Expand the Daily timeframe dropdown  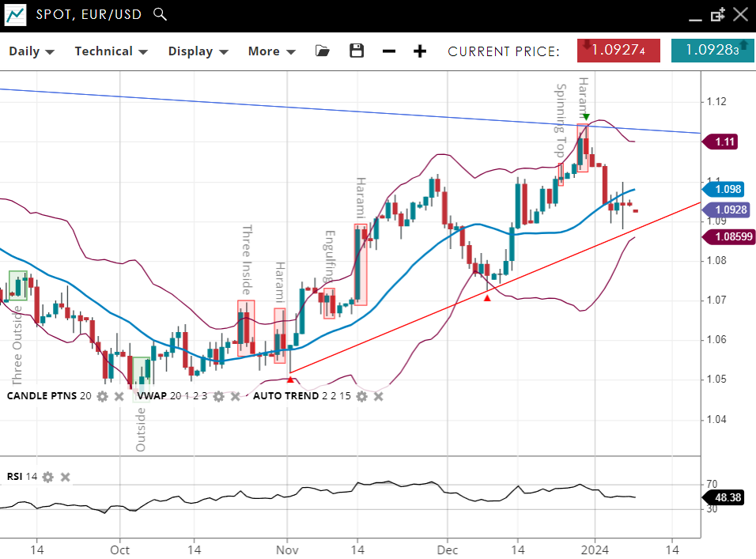pyautogui.click(x=32, y=51)
